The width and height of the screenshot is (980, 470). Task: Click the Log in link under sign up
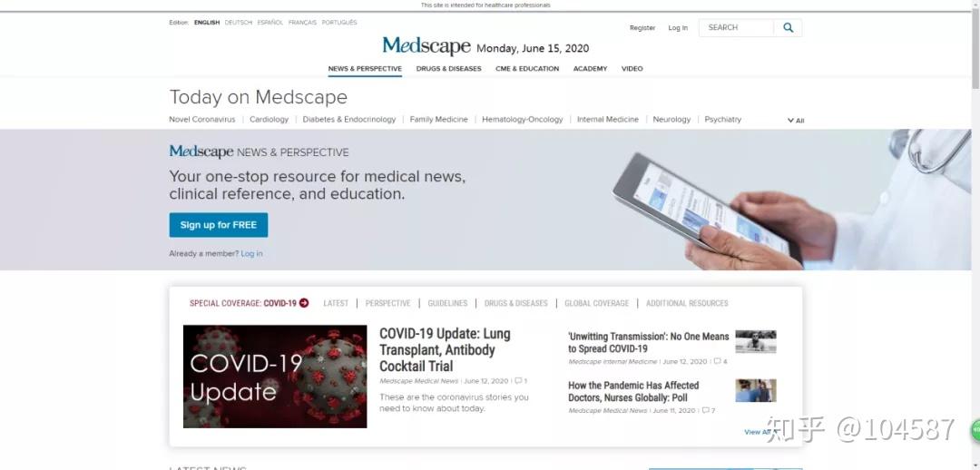point(252,254)
